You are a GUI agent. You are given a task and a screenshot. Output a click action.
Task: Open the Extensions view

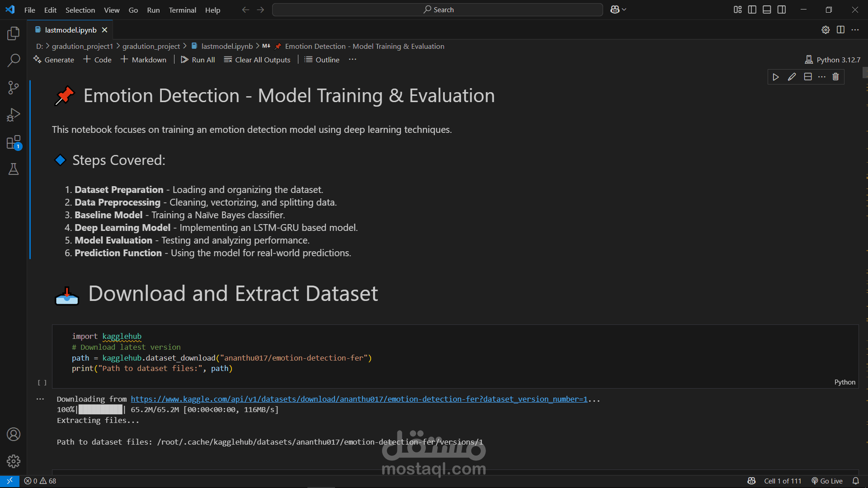[14, 142]
